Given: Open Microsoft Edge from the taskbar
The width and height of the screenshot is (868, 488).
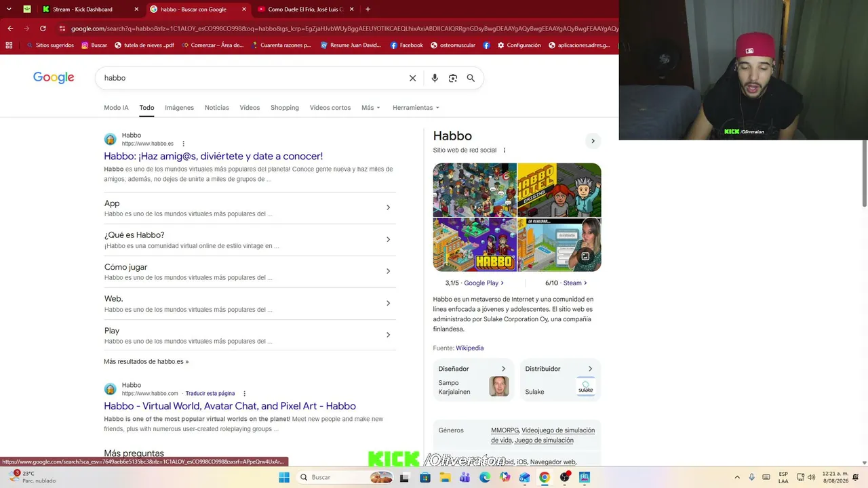Looking at the screenshot, I should (x=485, y=477).
